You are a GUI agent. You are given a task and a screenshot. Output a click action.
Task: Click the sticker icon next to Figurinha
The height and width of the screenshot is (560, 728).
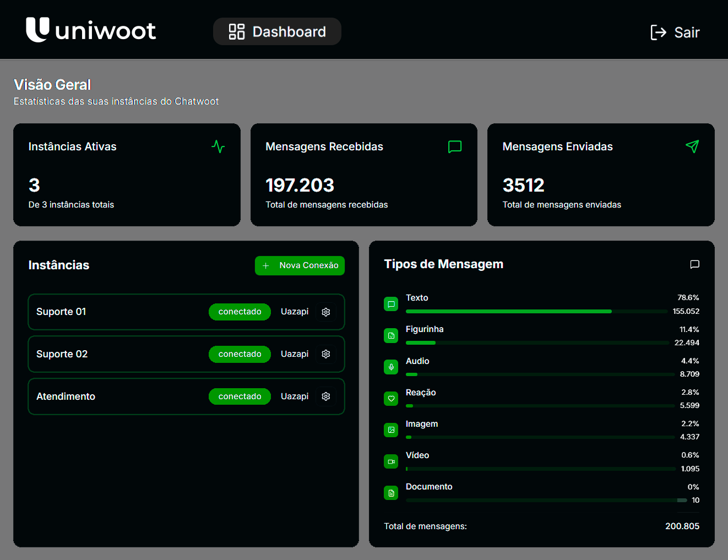[x=391, y=335]
